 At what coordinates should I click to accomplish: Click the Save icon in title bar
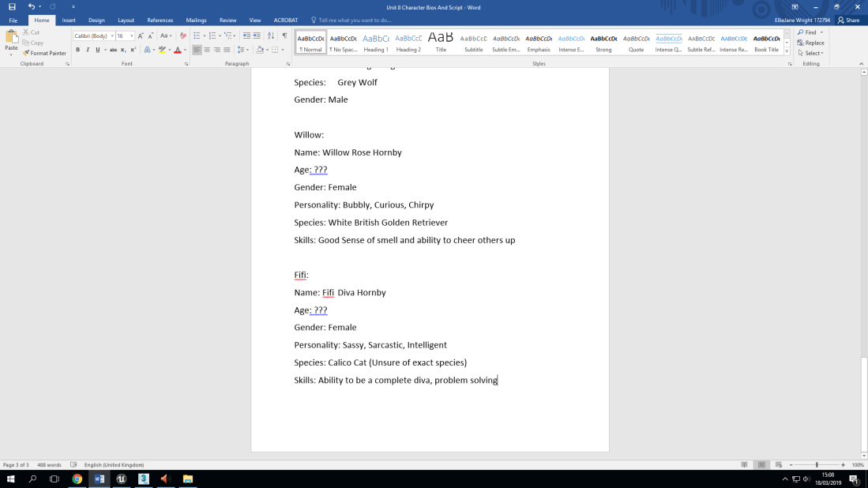pyautogui.click(x=12, y=7)
